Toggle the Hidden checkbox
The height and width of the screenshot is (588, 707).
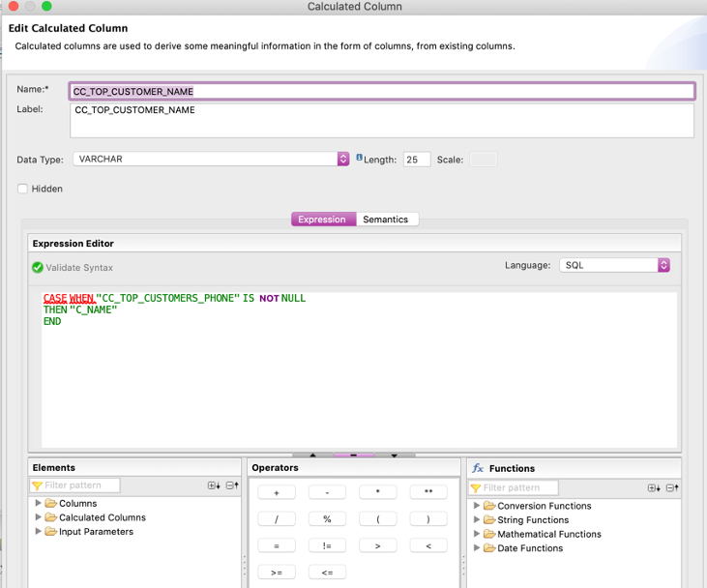22,189
